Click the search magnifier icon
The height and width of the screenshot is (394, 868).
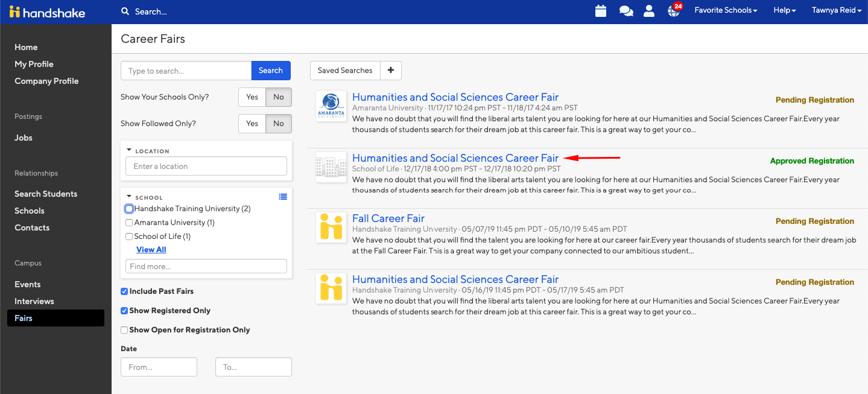click(x=125, y=11)
